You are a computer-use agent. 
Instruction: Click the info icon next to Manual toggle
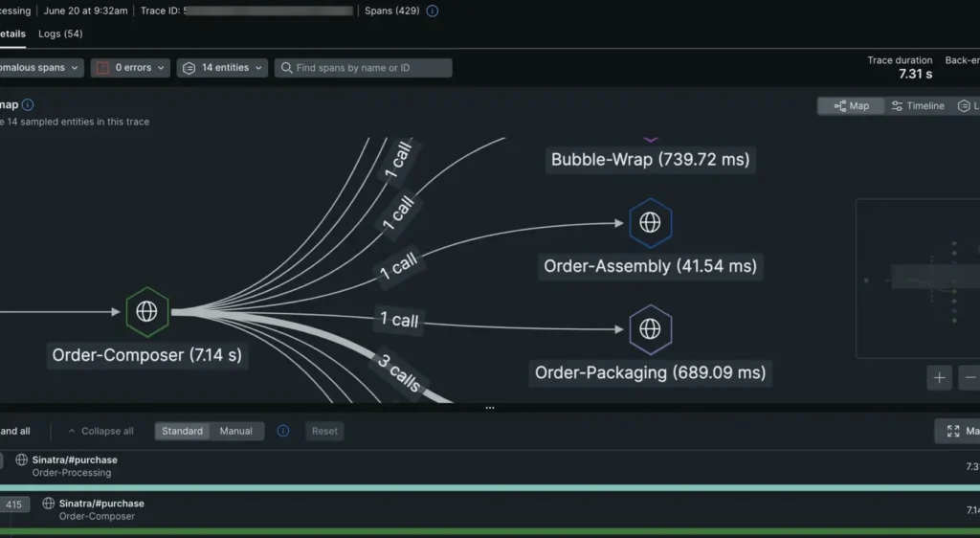[x=283, y=431]
